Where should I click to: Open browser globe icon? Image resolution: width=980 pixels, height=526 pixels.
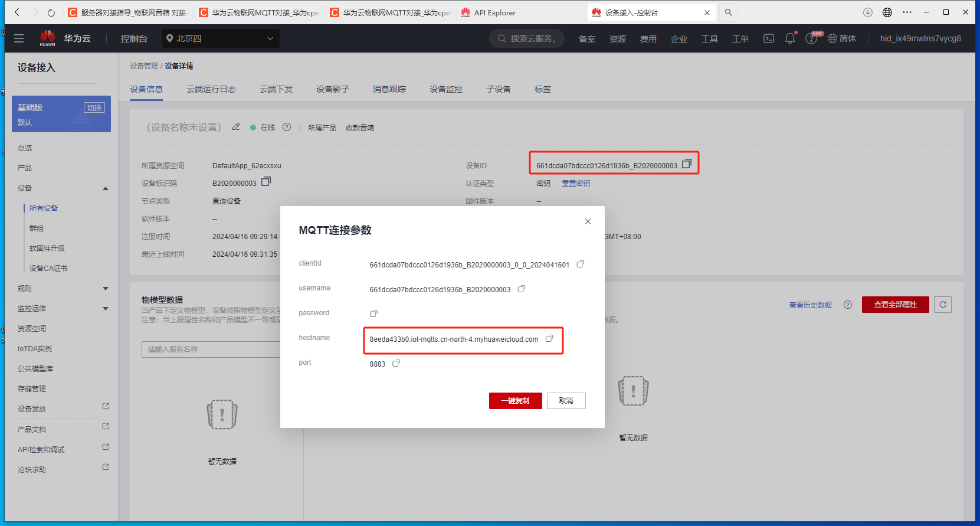coord(887,12)
